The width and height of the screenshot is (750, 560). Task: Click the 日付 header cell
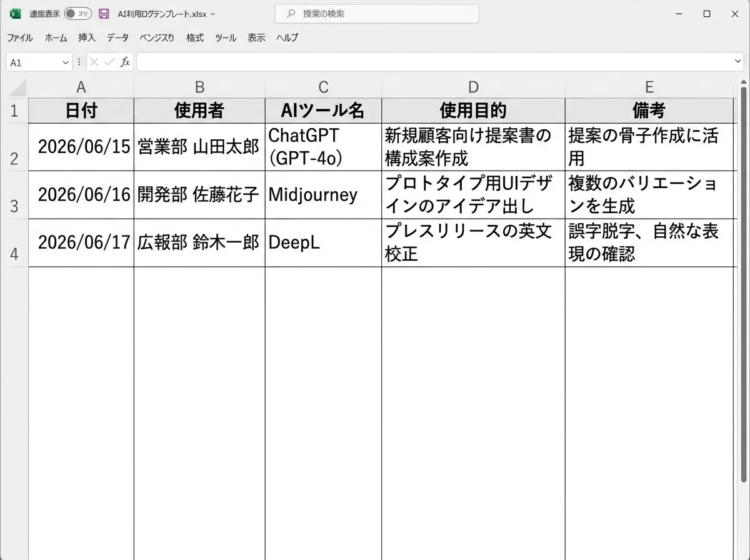pyautogui.click(x=81, y=111)
